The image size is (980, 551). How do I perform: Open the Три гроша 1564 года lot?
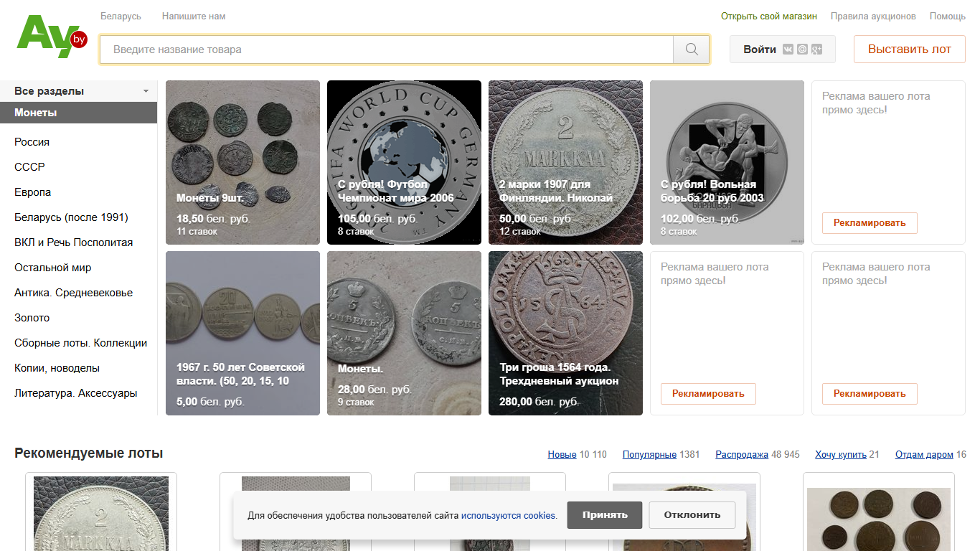click(565, 333)
